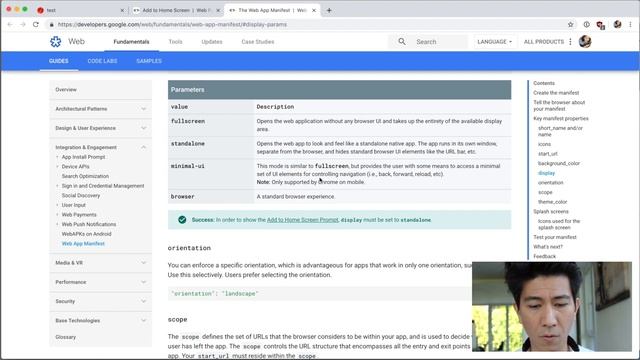Switch to Add to Home Screen tab
This screenshot has height=360, width=640.
(176, 10)
